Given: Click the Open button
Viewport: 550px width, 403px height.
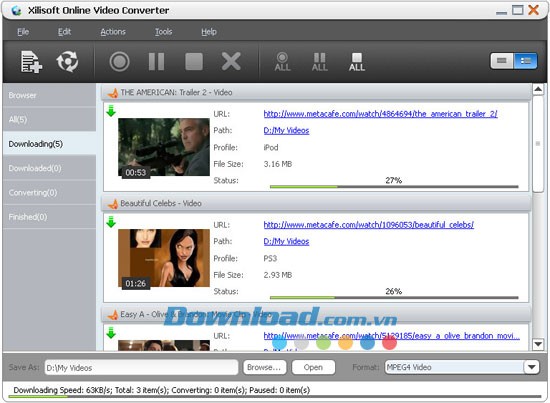Looking at the screenshot, I should (313, 367).
